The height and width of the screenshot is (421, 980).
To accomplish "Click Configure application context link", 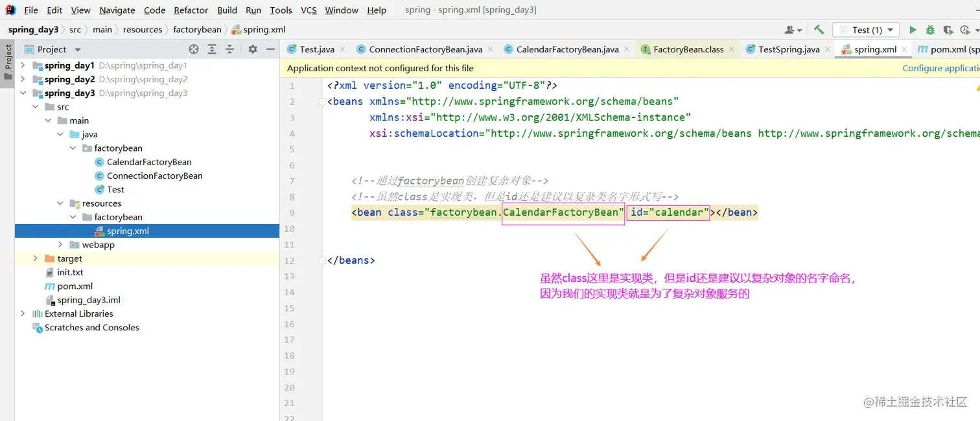I will click(x=941, y=68).
